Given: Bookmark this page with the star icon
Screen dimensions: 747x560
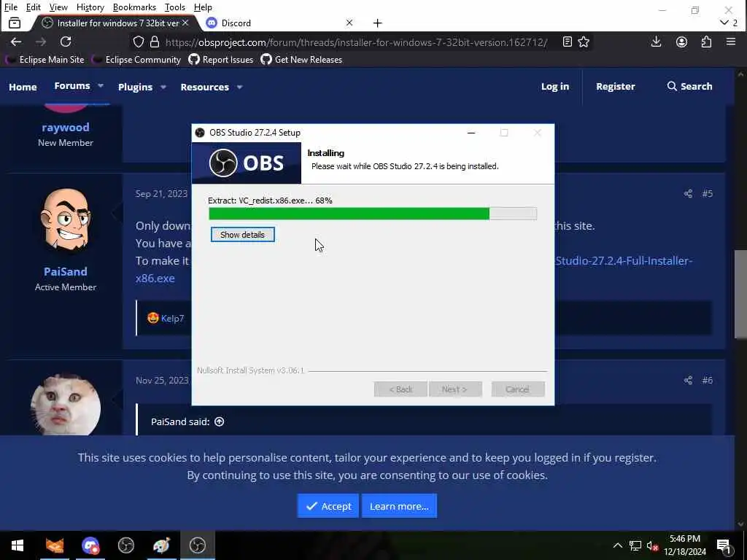Looking at the screenshot, I should 584,42.
